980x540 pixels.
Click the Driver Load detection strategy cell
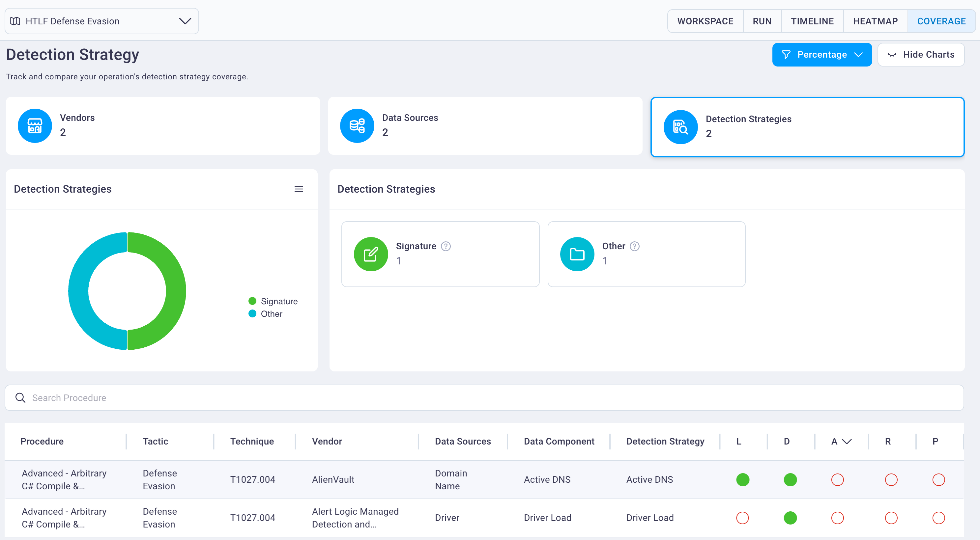pyautogui.click(x=650, y=518)
